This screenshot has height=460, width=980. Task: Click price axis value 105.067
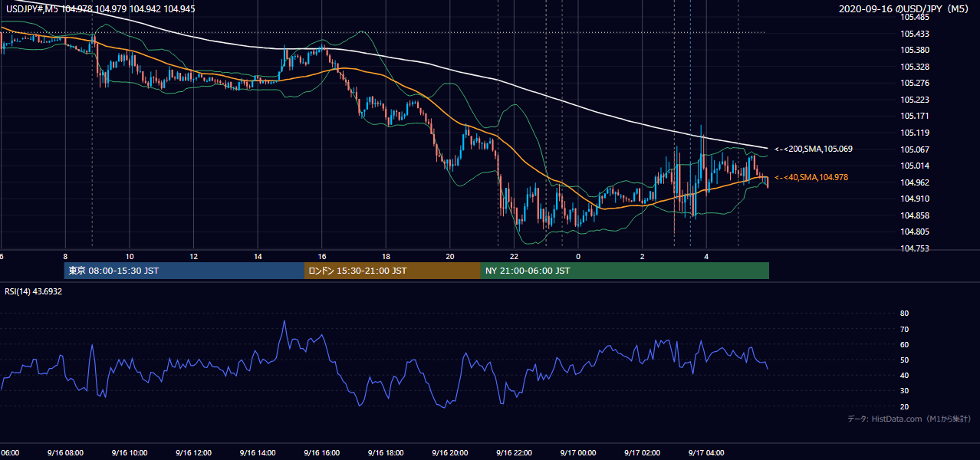(x=914, y=149)
